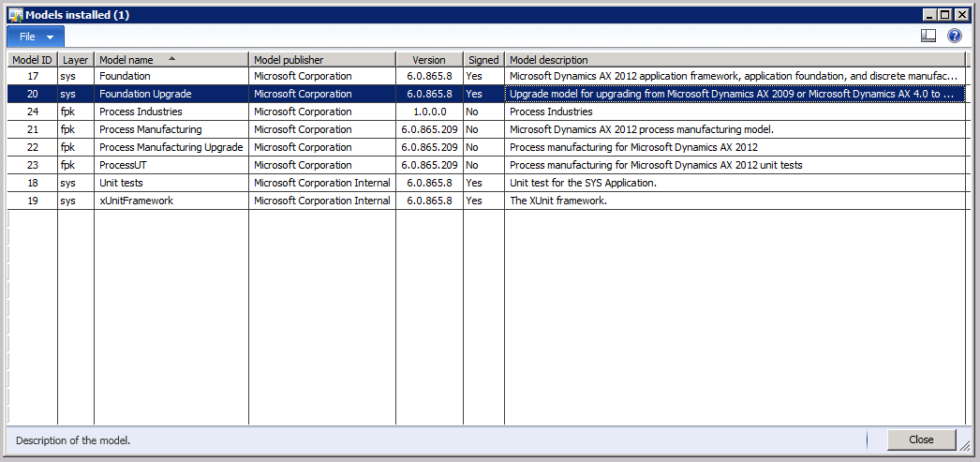The width and height of the screenshot is (980, 462).
Task: Click Model ID 22 cell
Action: [x=33, y=147]
